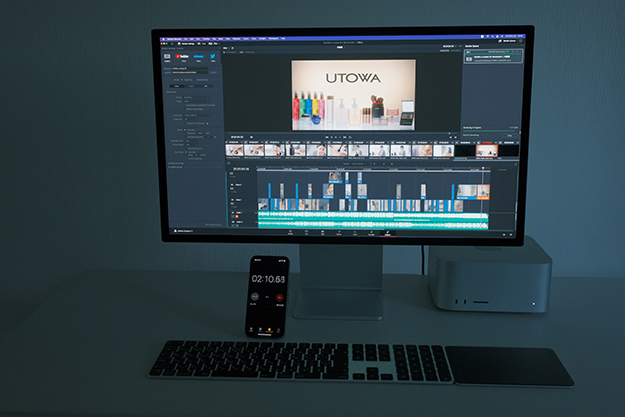The image size is (625, 417).
Task: Expand the Advanced Settings section
Action: pyautogui.click(x=176, y=163)
